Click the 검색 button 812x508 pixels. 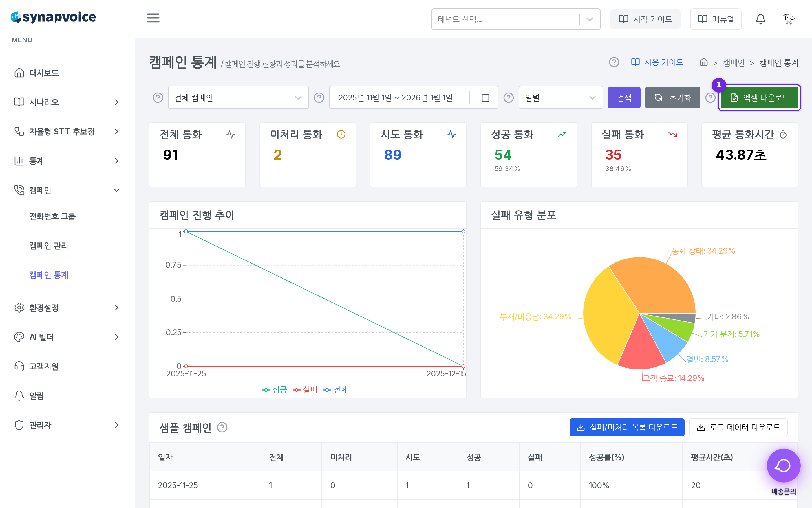pyautogui.click(x=624, y=98)
